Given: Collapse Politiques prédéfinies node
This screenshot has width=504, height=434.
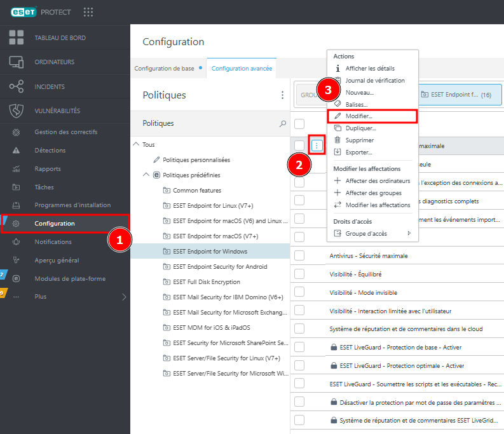Looking at the screenshot, I should (x=146, y=175).
